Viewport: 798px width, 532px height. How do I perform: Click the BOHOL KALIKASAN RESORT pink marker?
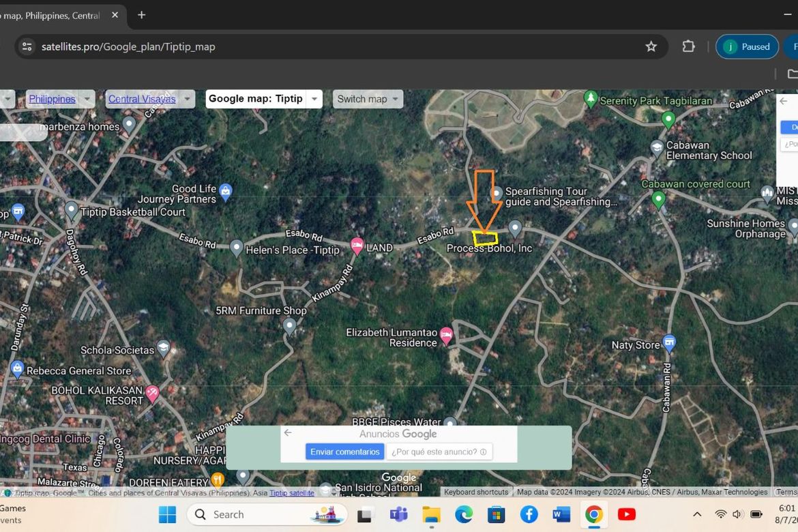click(152, 392)
